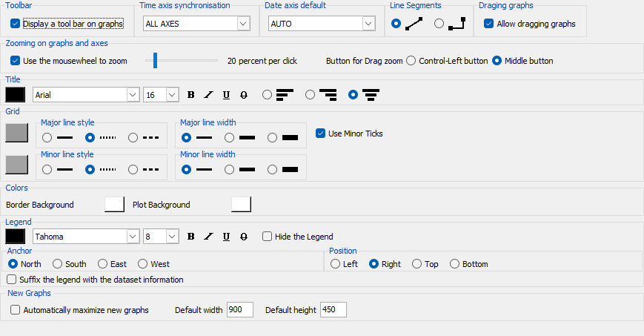The width and height of the screenshot is (644, 336).
Task: Open the Legend black color swatch
Action: pyautogui.click(x=16, y=236)
